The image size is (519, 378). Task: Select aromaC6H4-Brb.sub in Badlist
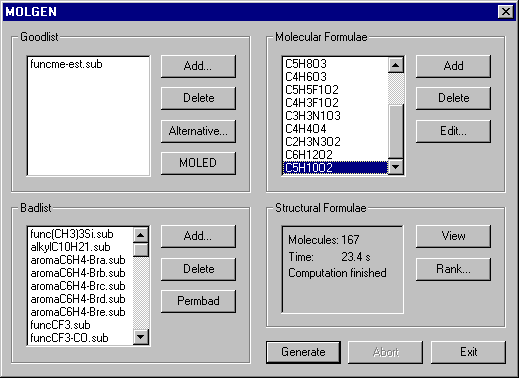pos(81,273)
